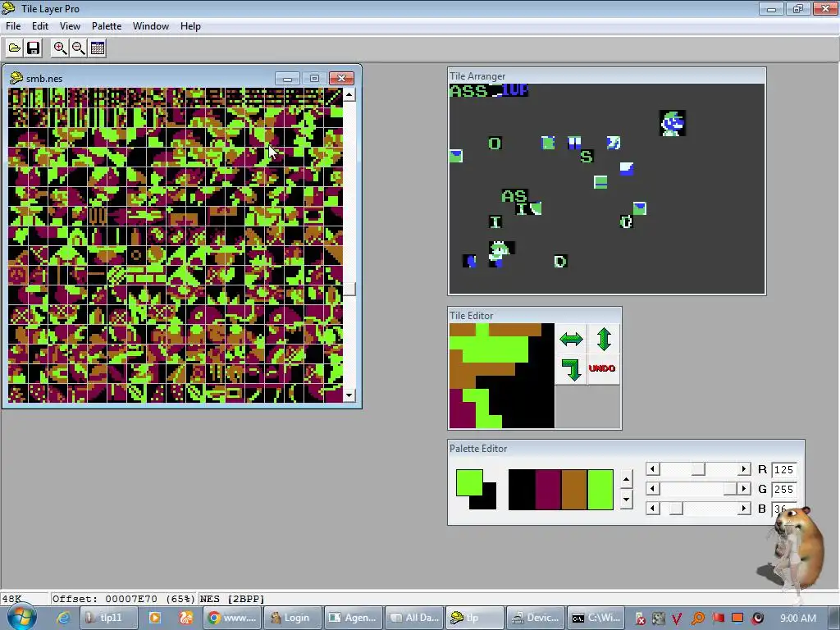Screen dimensions: 840x630
Task: Open the Help menu
Action: pyautogui.click(x=190, y=26)
